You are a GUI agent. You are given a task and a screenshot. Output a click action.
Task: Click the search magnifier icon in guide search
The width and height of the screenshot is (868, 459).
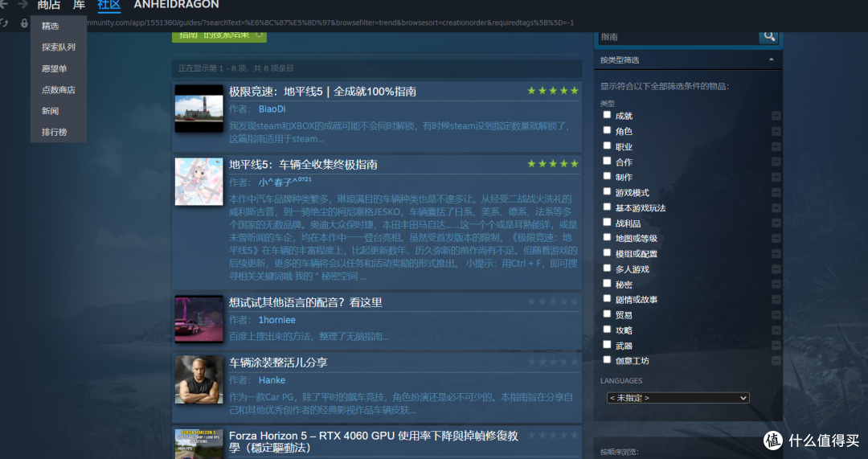click(x=769, y=36)
